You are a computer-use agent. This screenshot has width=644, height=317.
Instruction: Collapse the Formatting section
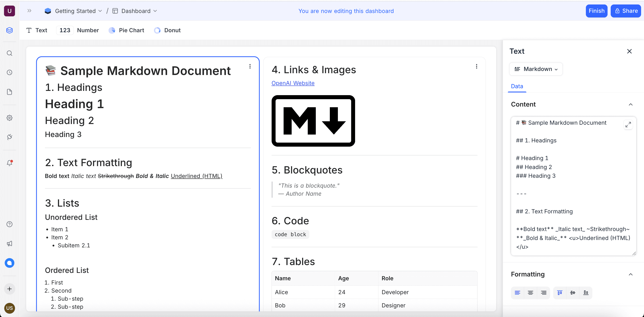click(631, 274)
